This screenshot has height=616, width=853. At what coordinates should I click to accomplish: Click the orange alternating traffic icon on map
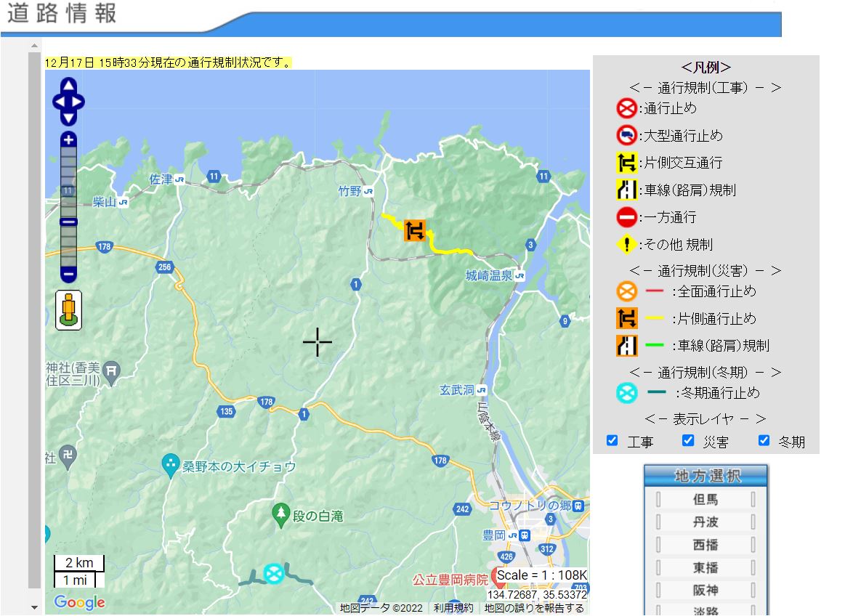pyautogui.click(x=415, y=230)
